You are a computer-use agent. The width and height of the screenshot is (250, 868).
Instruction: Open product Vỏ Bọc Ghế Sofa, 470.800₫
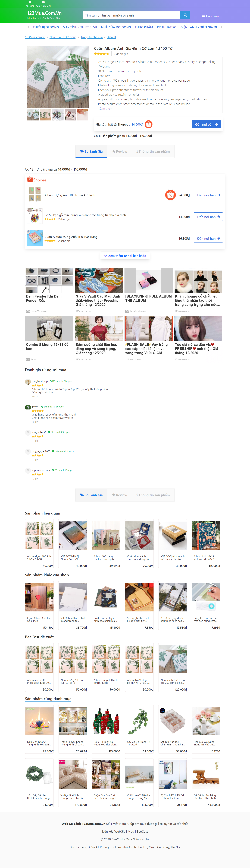pos(73,783)
